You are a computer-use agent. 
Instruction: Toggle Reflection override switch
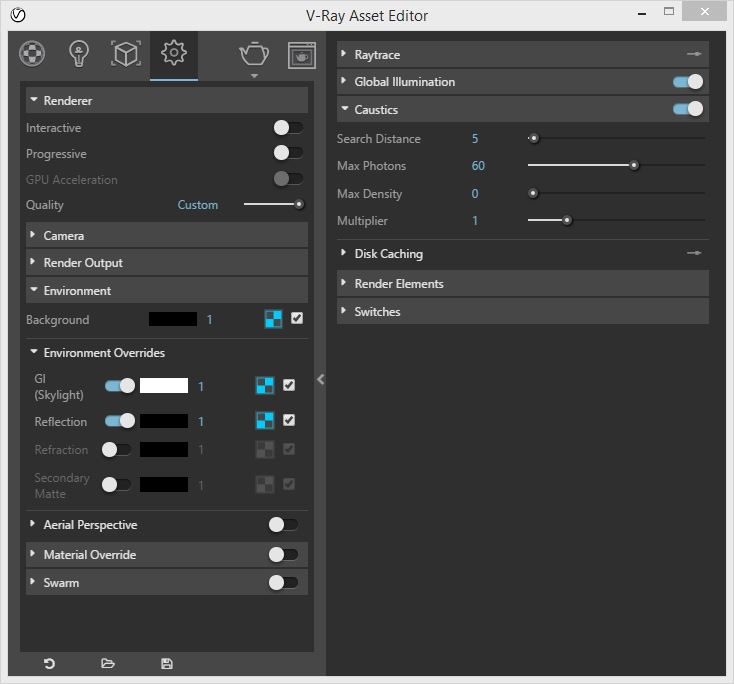tap(120, 421)
